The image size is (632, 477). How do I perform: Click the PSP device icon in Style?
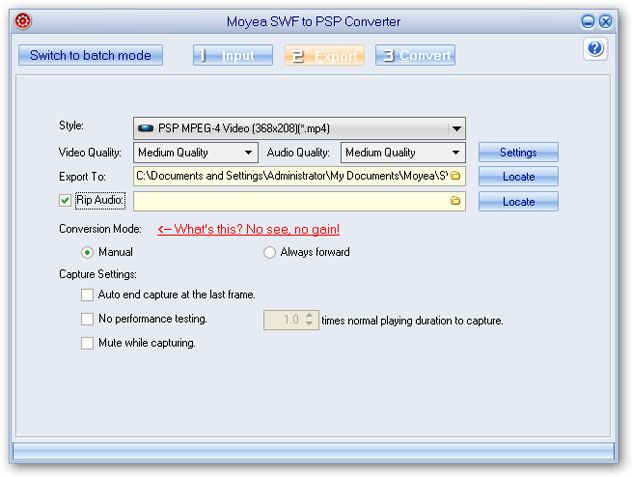[x=146, y=128]
